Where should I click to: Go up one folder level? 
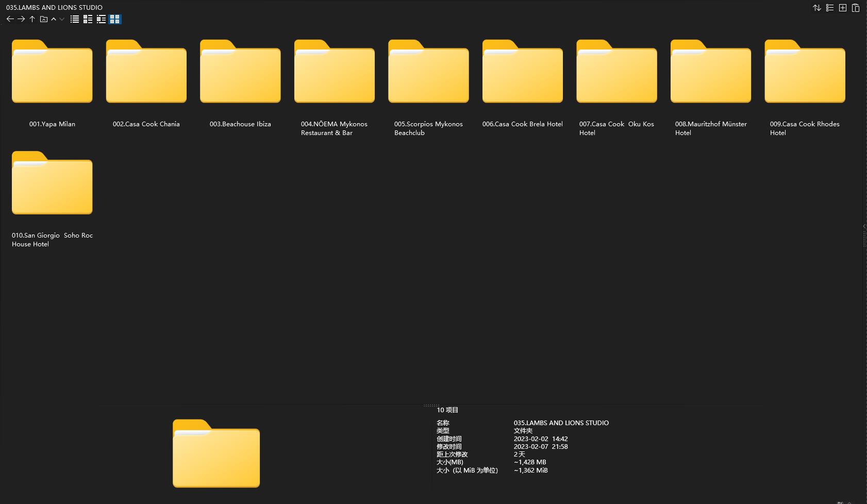[32, 19]
